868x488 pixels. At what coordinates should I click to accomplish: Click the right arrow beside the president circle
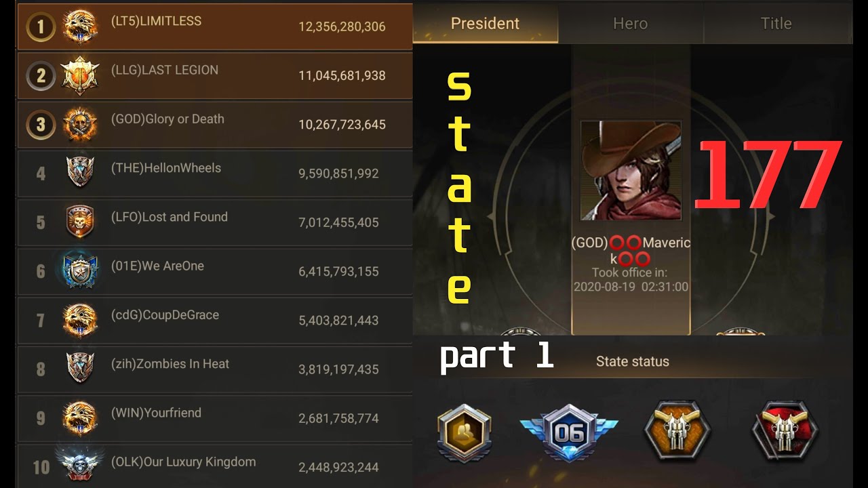coord(770,217)
